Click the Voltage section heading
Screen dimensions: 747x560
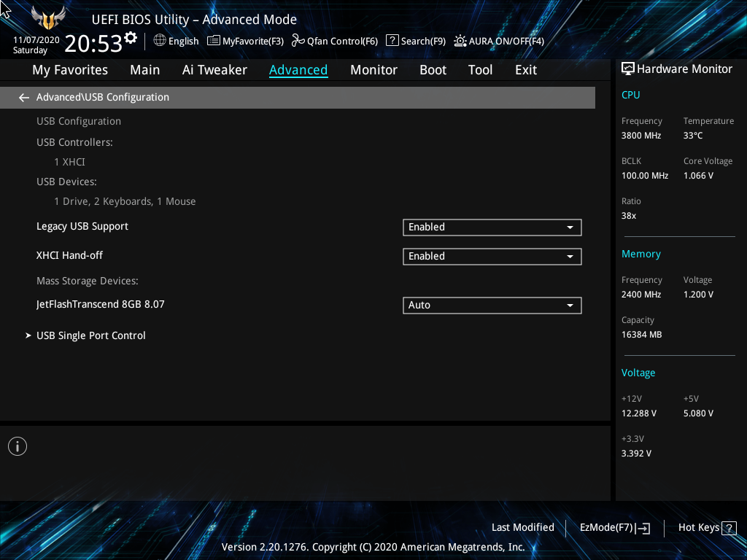point(638,373)
